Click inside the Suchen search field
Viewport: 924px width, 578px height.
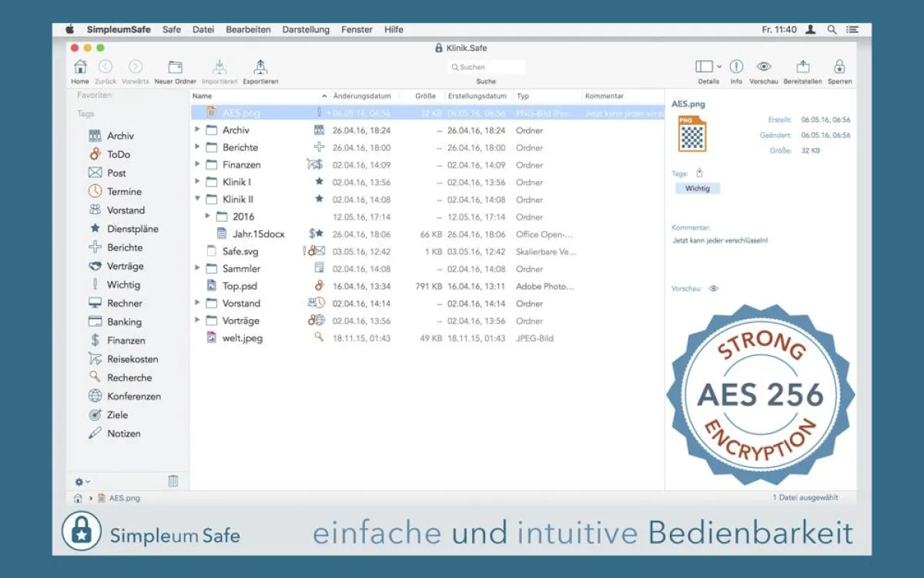pyautogui.click(x=486, y=66)
